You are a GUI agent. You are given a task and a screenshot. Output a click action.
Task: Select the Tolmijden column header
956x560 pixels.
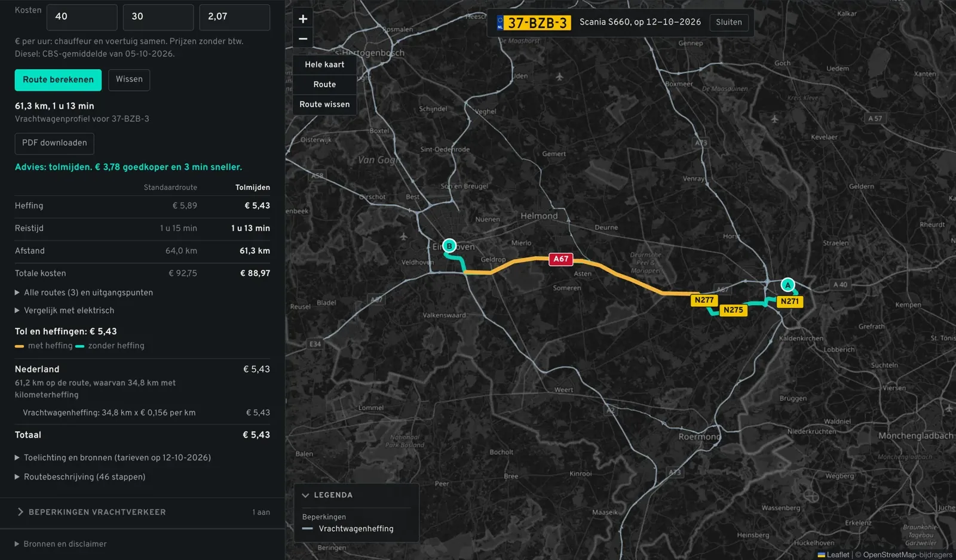(x=253, y=187)
